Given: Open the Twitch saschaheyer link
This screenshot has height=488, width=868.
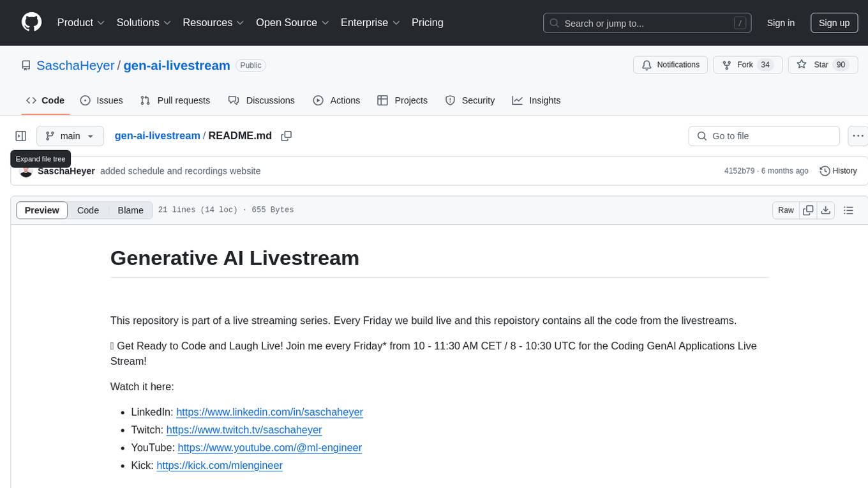Looking at the screenshot, I should point(244,430).
